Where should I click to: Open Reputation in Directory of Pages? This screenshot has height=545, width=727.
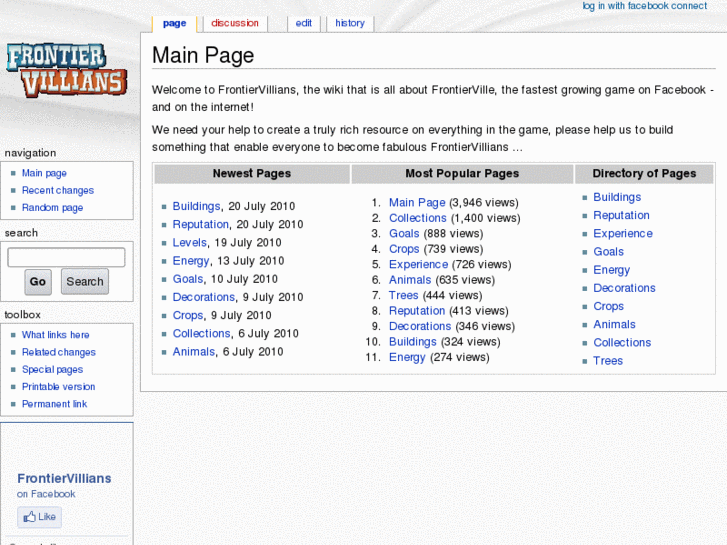(x=621, y=215)
